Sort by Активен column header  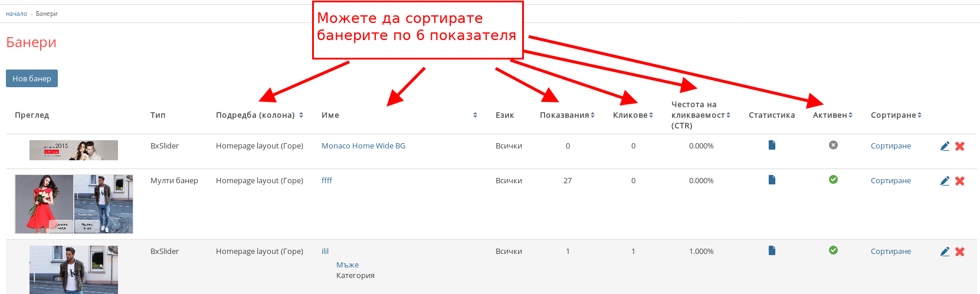[x=832, y=115]
